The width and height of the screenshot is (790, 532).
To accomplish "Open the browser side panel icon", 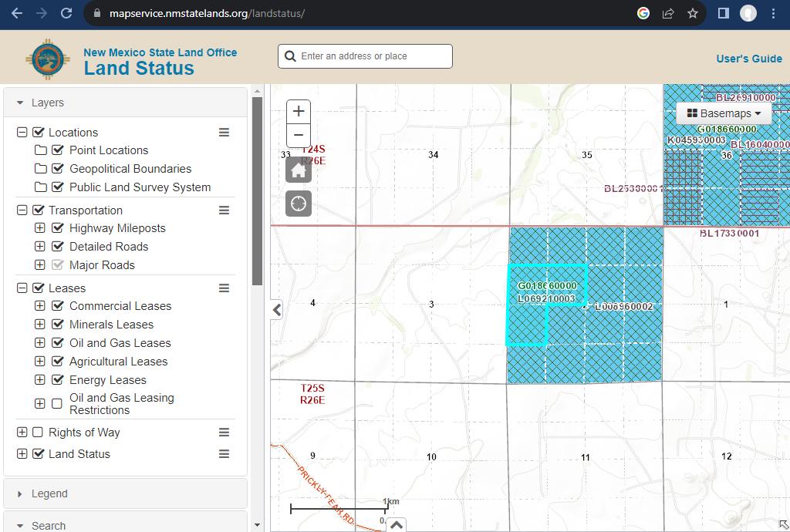I will coord(724,13).
